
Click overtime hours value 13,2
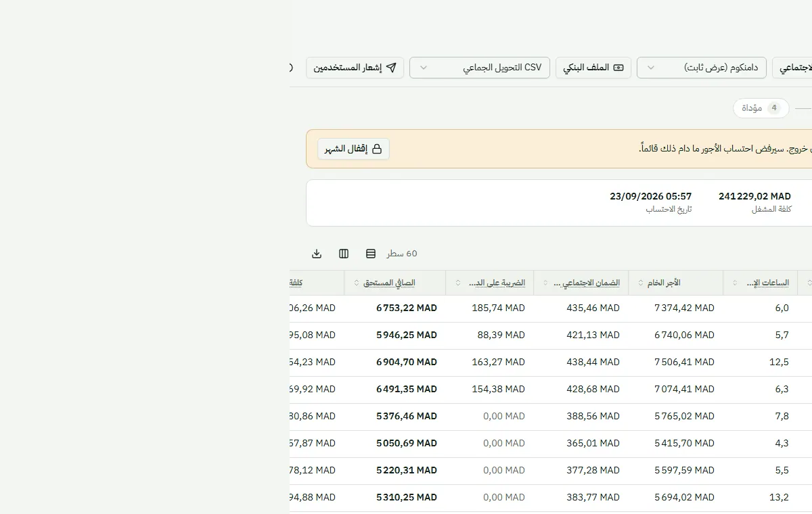(x=779, y=497)
